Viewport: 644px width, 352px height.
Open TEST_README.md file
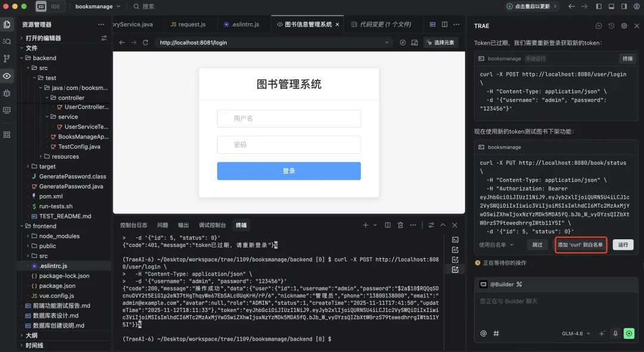tap(65, 216)
